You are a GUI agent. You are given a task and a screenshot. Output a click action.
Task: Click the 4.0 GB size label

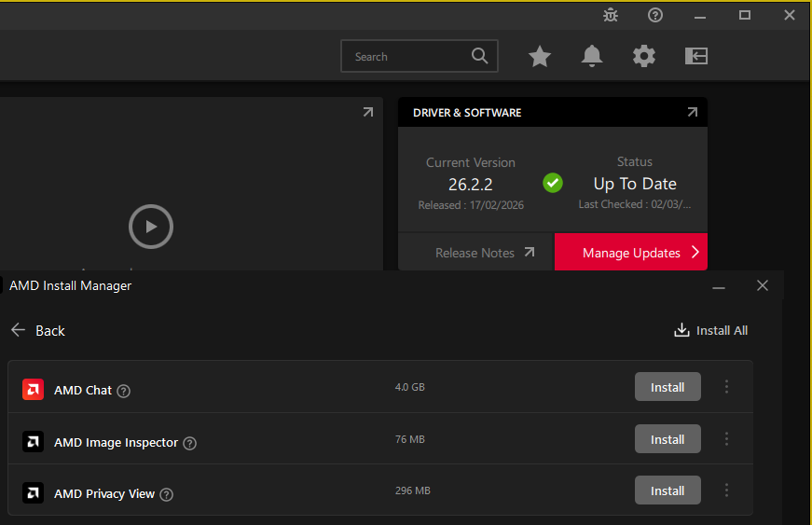pos(409,387)
